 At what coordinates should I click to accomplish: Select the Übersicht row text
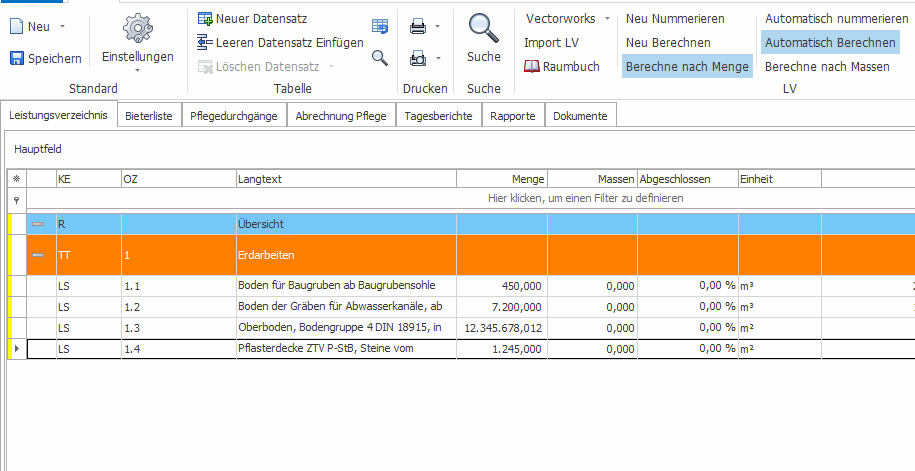click(261, 224)
